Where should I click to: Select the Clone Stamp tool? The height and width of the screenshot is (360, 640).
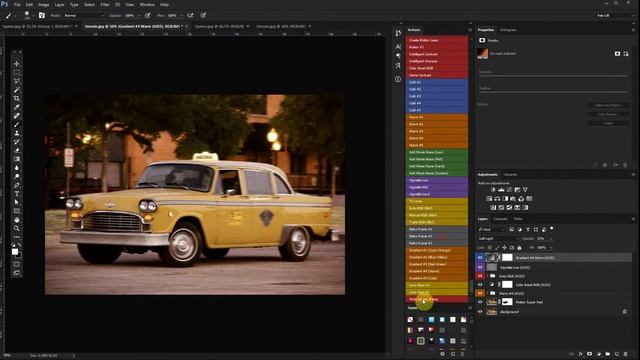17,133
